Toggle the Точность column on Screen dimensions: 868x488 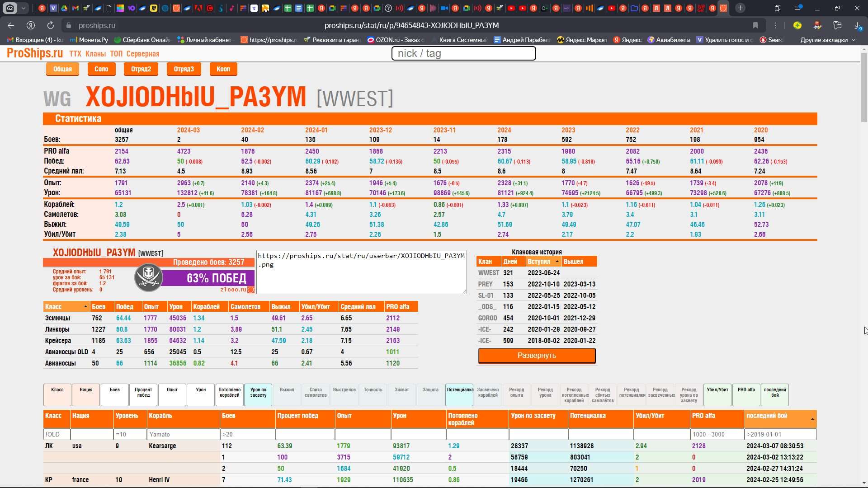pos(373,394)
